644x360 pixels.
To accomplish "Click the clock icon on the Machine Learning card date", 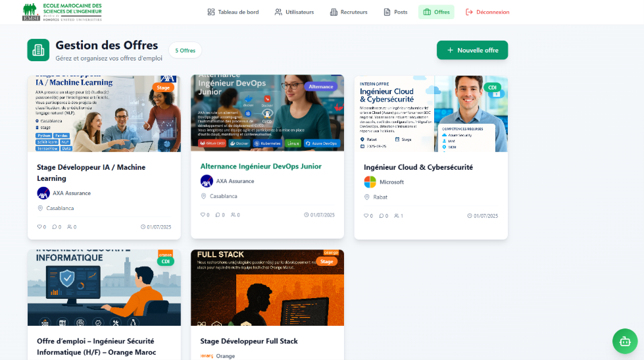I will pos(143,227).
